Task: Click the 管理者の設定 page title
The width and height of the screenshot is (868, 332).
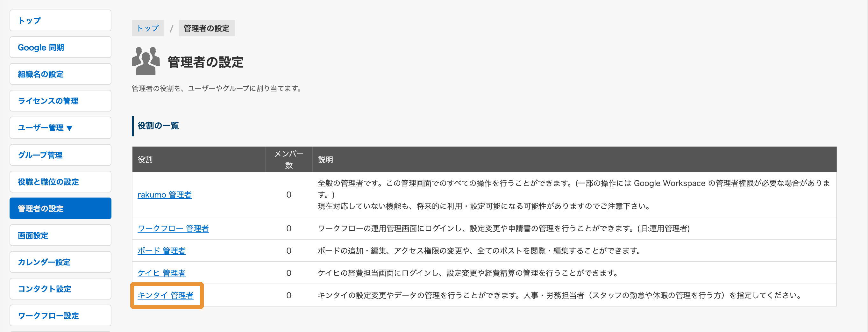Action: 206,62
